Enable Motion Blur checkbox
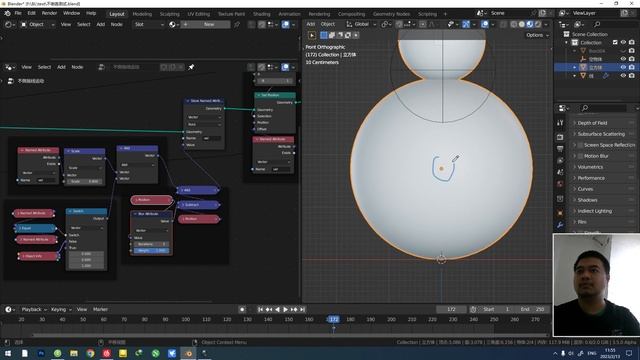The image size is (640, 360). 580,156
